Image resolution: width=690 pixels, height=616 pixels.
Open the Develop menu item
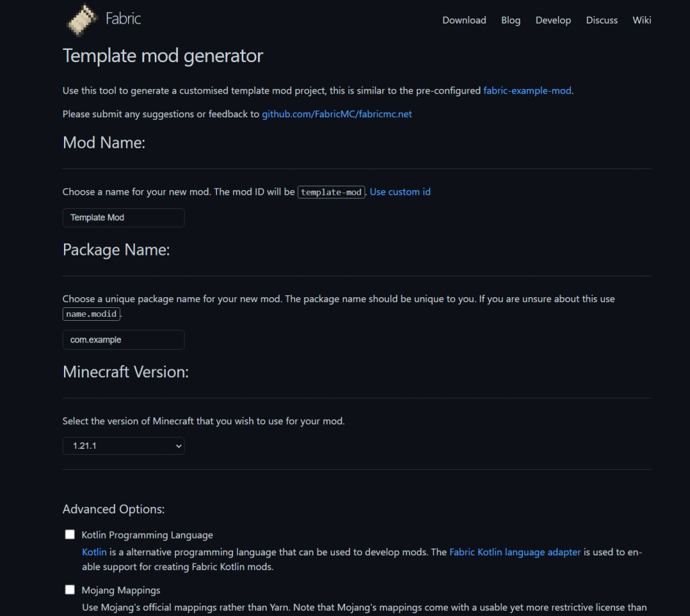[553, 20]
